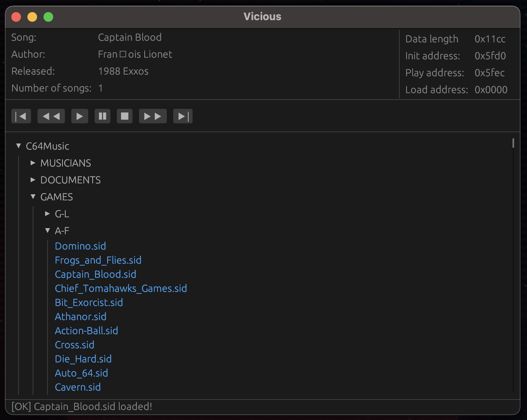The height and width of the screenshot is (420, 527).
Task: Expand the MUSICIANS folder
Action: (x=33, y=163)
